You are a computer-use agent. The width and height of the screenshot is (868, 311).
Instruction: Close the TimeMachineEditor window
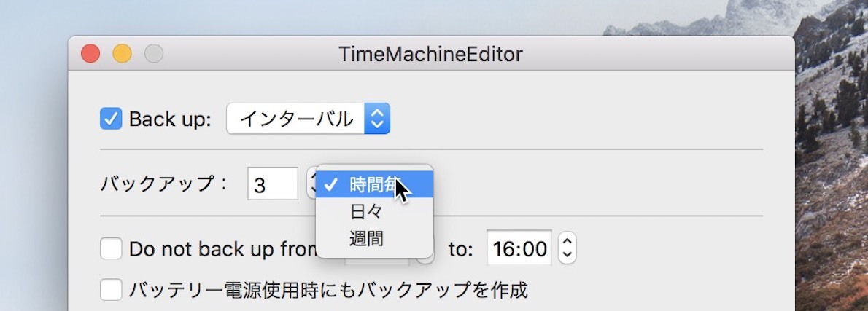90,54
